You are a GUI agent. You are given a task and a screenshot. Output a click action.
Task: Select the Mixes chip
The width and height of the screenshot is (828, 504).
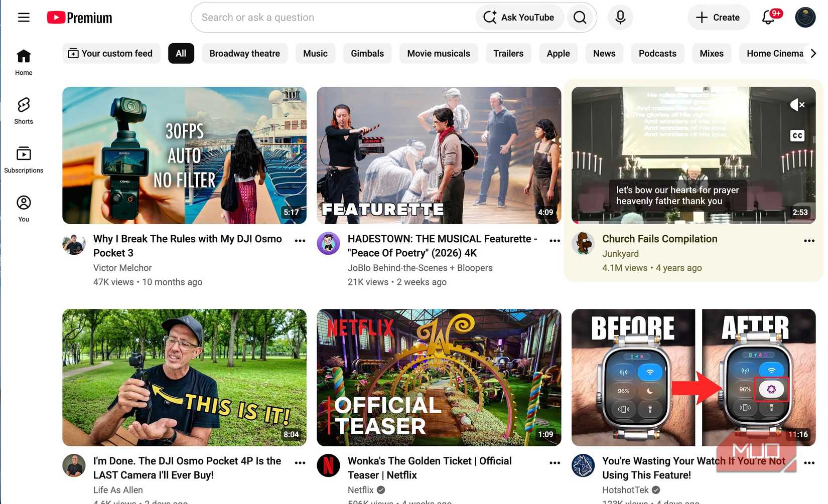[712, 53]
